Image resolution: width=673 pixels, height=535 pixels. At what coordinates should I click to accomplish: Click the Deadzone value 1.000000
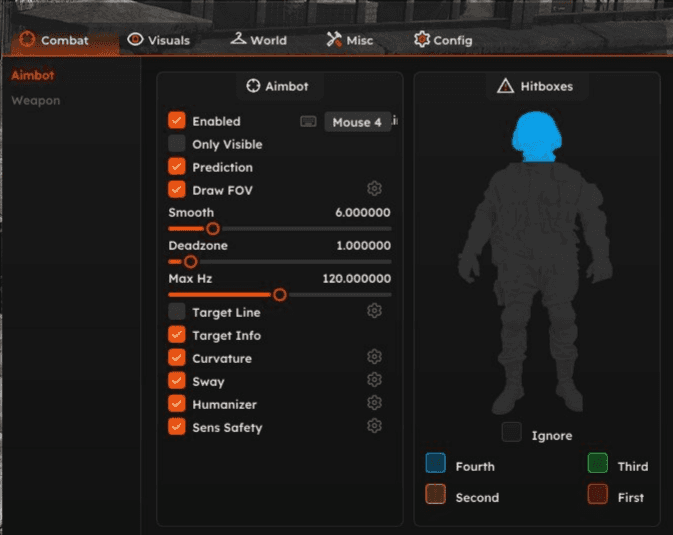(x=364, y=246)
